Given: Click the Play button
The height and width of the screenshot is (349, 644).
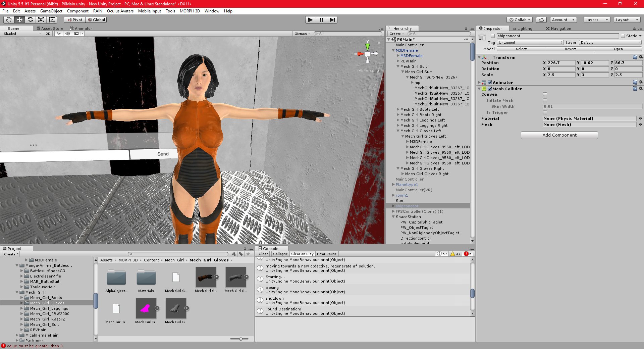Looking at the screenshot, I should (310, 20).
